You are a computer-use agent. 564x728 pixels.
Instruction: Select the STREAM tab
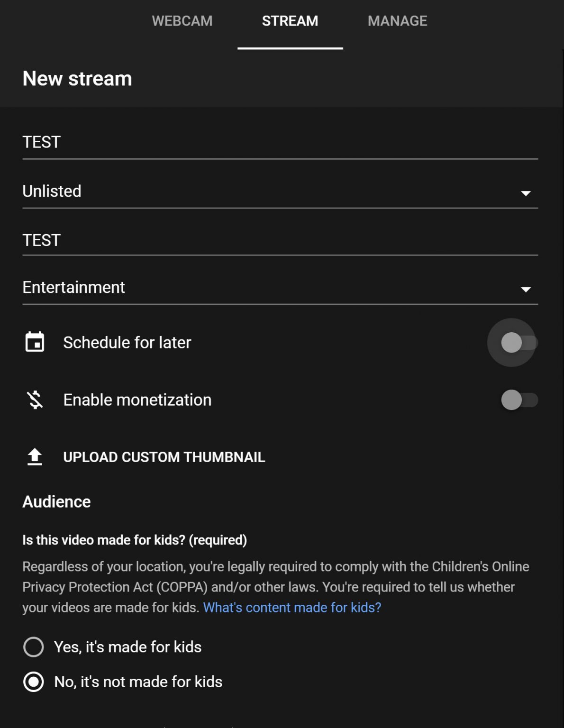click(x=290, y=21)
